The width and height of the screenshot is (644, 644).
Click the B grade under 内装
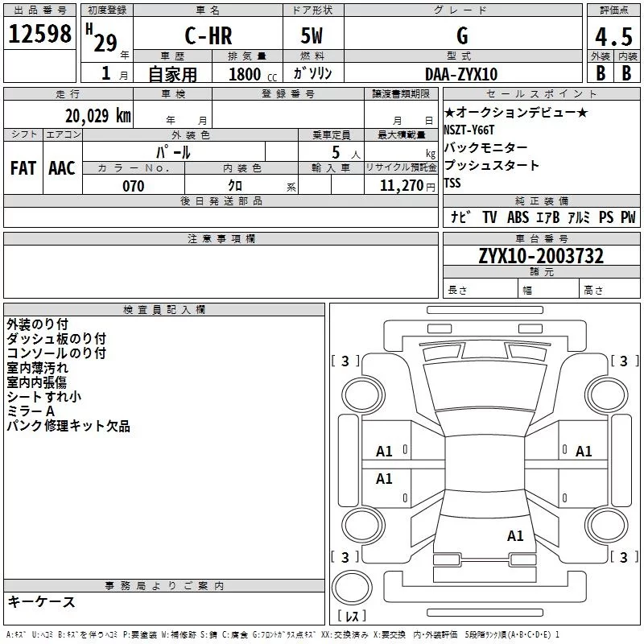tap(626, 73)
